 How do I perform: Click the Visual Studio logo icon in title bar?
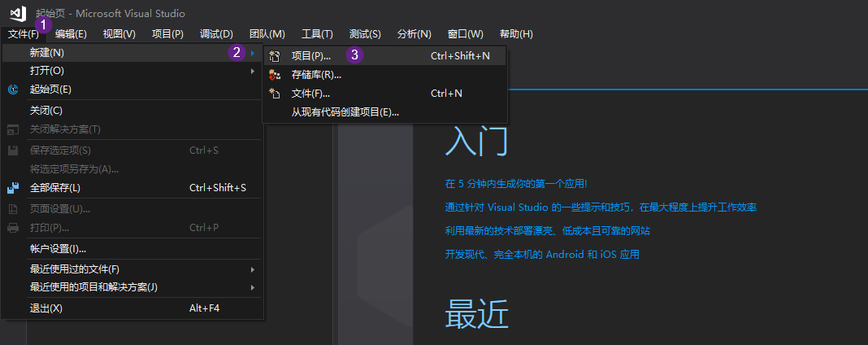click(x=17, y=13)
